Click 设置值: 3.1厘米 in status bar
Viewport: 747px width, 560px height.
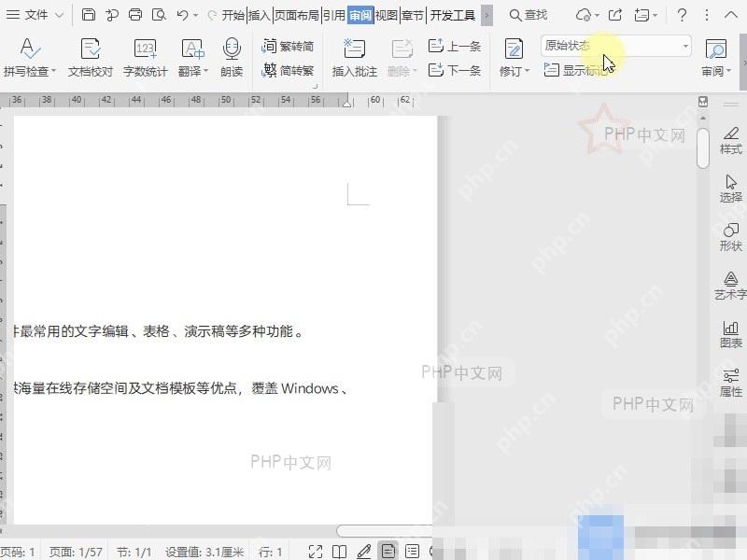click(204, 552)
